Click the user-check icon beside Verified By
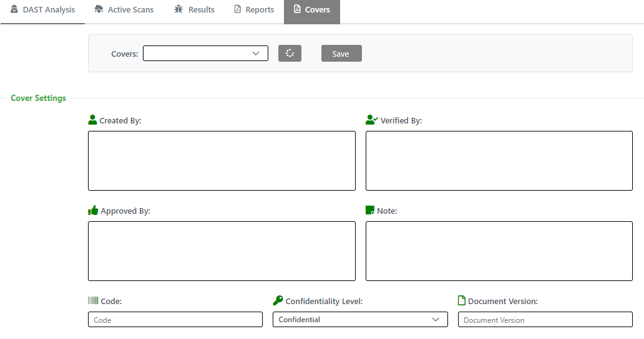The image size is (644, 339). (371, 120)
